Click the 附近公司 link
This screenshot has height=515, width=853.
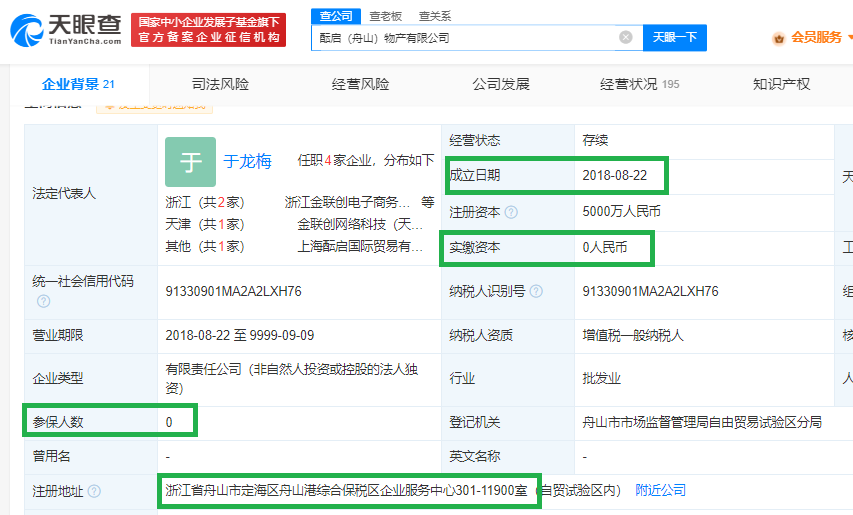660,491
